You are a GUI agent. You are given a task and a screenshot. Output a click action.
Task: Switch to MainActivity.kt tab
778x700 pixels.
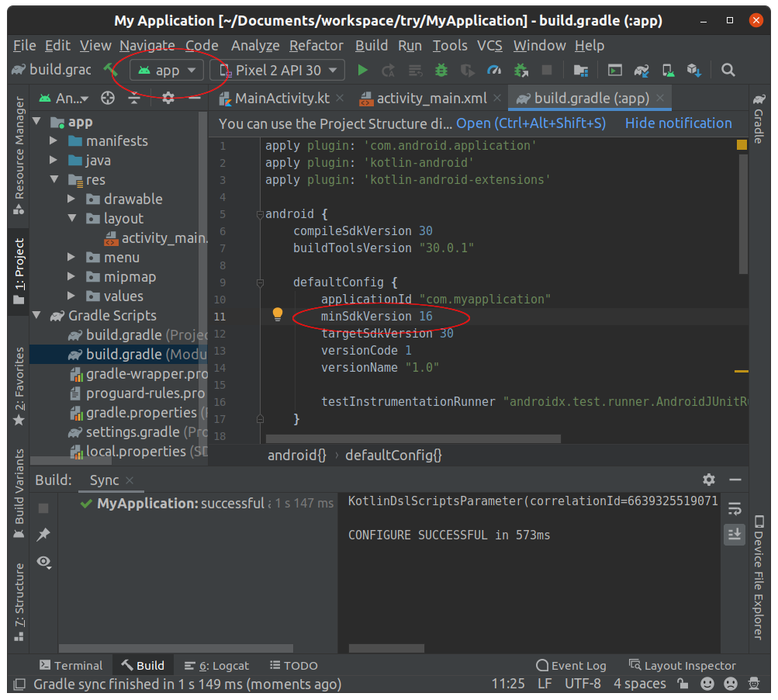[282, 99]
